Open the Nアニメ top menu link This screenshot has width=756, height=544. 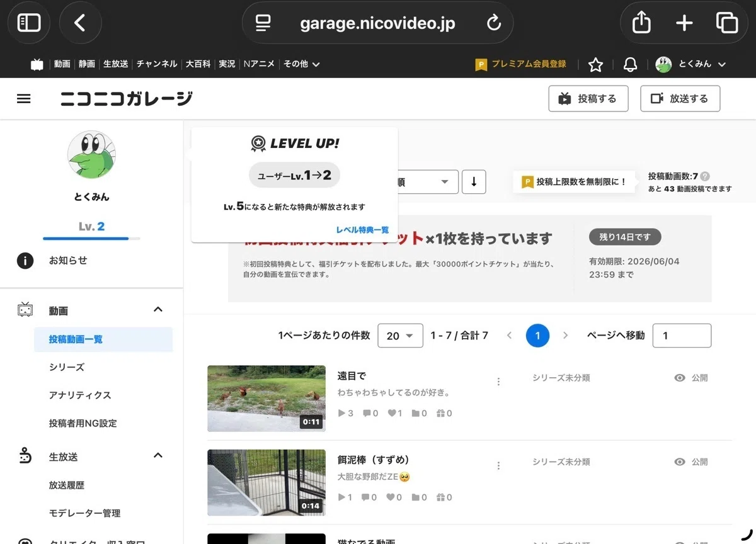pyautogui.click(x=259, y=64)
